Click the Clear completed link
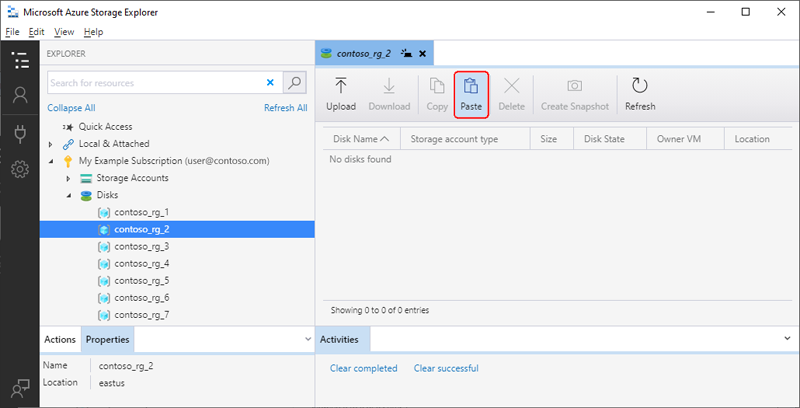The height and width of the screenshot is (408, 800). tap(364, 368)
